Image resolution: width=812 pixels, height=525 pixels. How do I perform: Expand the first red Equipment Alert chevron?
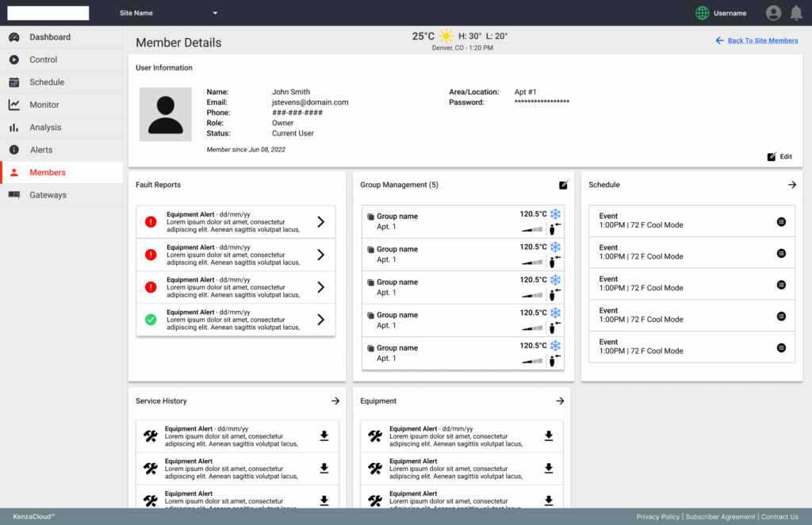pyautogui.click(x=320, y=222)
